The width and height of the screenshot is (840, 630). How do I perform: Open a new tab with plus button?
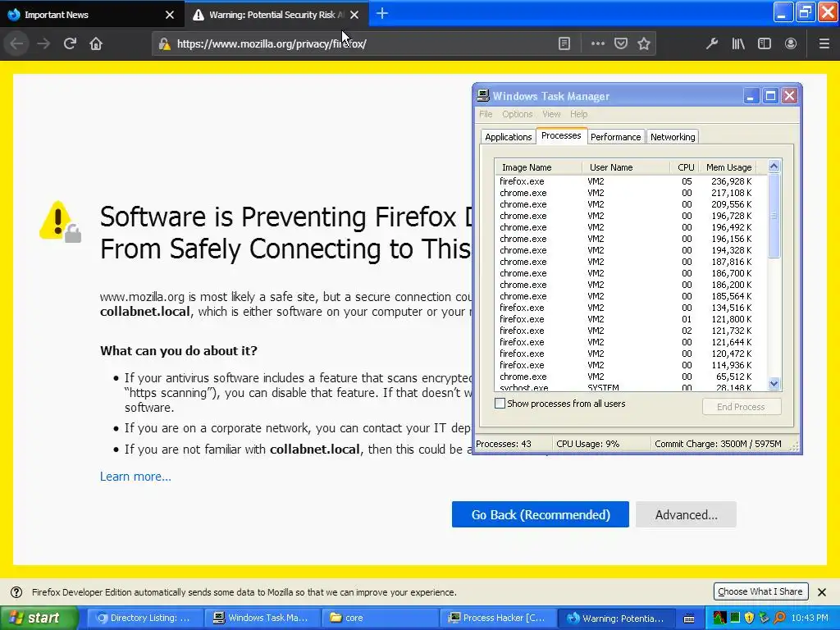coord(382,13)
